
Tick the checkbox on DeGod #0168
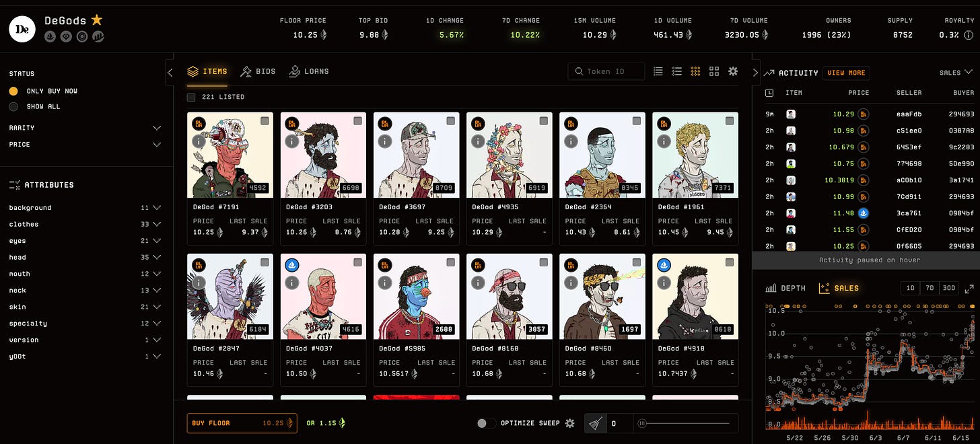coord(544,262)
